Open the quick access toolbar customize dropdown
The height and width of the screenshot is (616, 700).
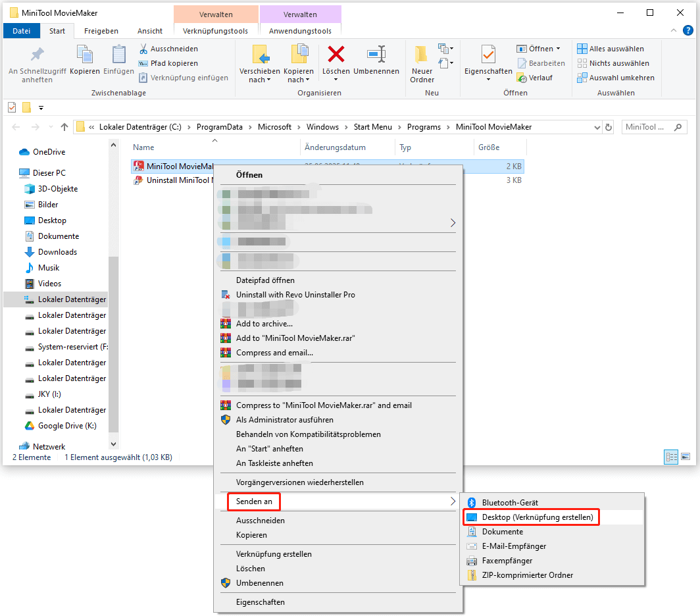click(41, 108)
